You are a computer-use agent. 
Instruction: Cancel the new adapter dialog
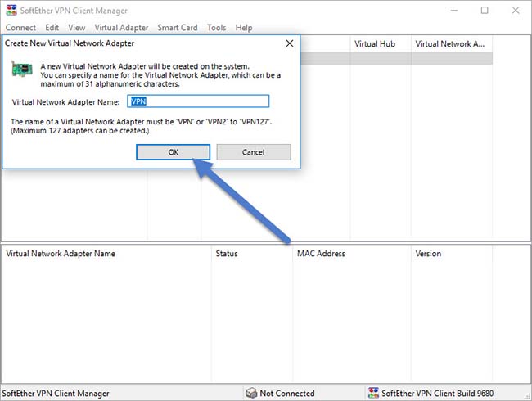[x=254, y=152]
